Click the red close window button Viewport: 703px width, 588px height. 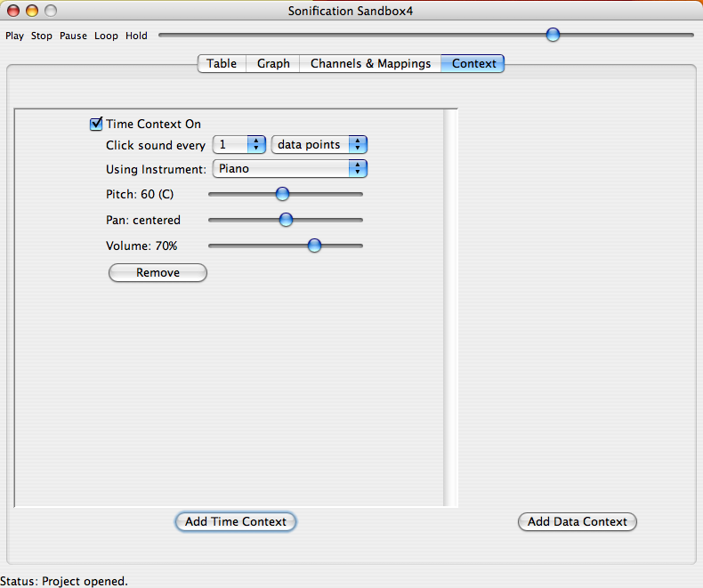tap(13, 11)
